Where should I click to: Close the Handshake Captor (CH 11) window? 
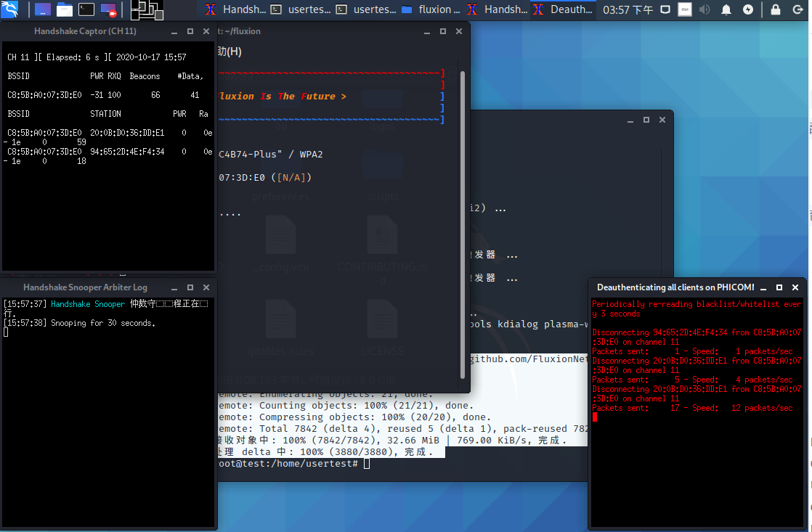click(206, 31)
